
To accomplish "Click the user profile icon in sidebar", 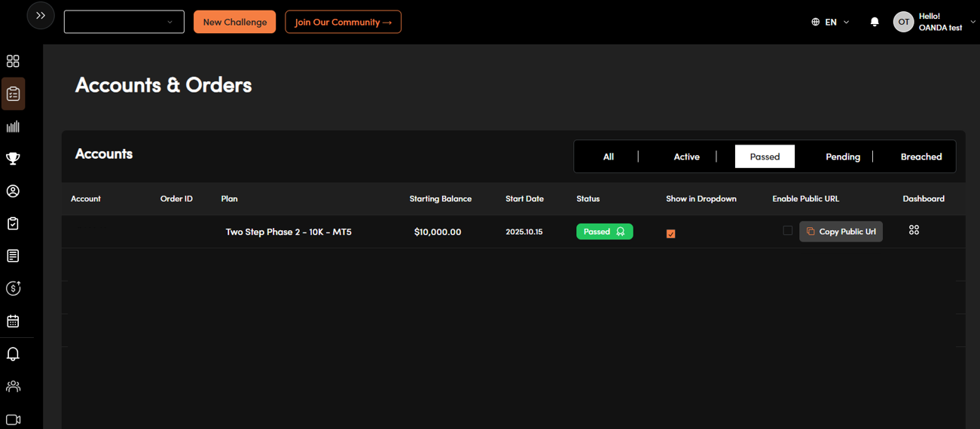I will click(13, 191).
